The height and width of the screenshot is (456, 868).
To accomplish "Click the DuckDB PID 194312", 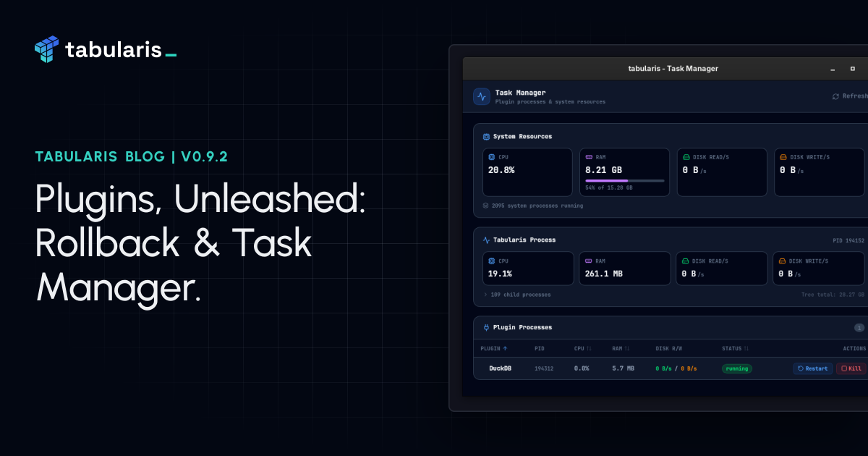I will [x=544, y=368].
